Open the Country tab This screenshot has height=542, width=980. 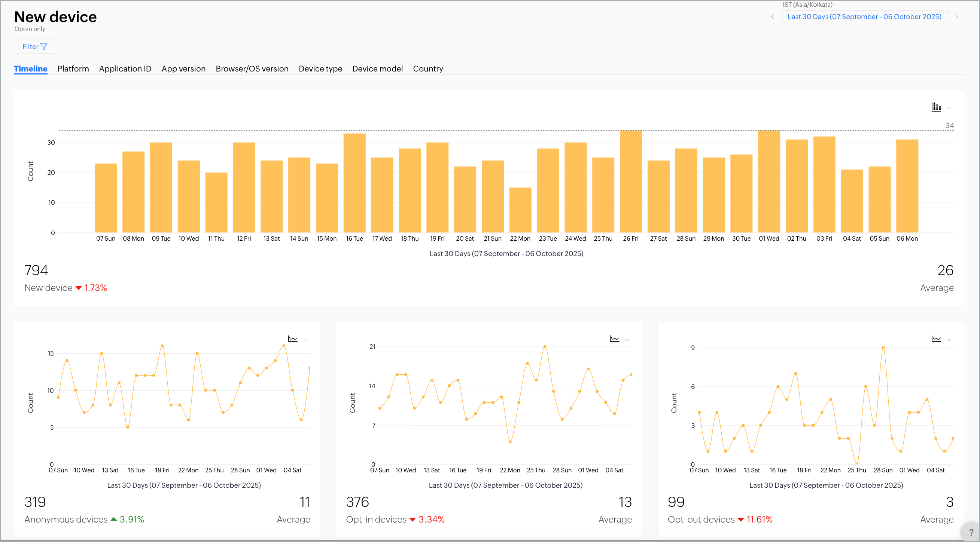pyautogui.click(x=427, y=69)
